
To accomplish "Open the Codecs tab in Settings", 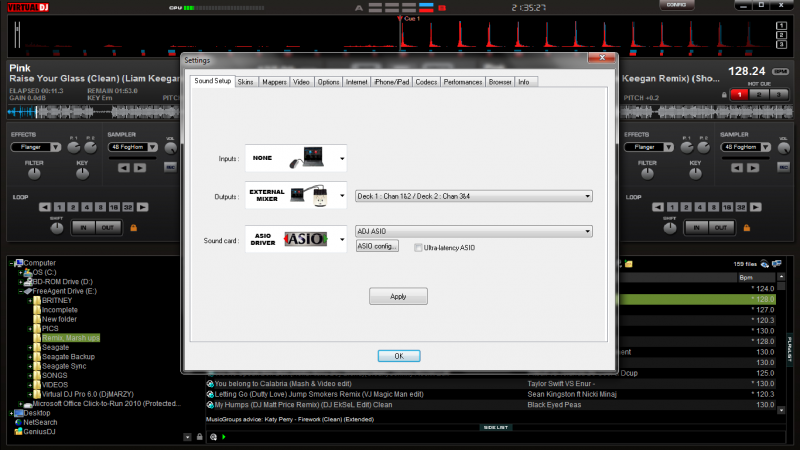I will 426,81.
